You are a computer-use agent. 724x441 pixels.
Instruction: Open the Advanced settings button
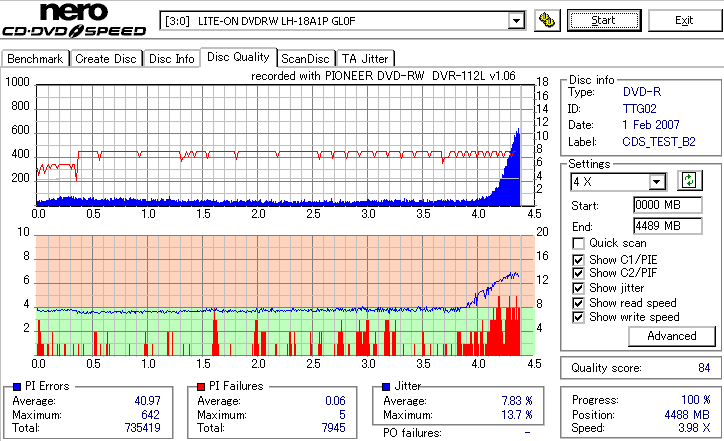click(x=672, y=336)
